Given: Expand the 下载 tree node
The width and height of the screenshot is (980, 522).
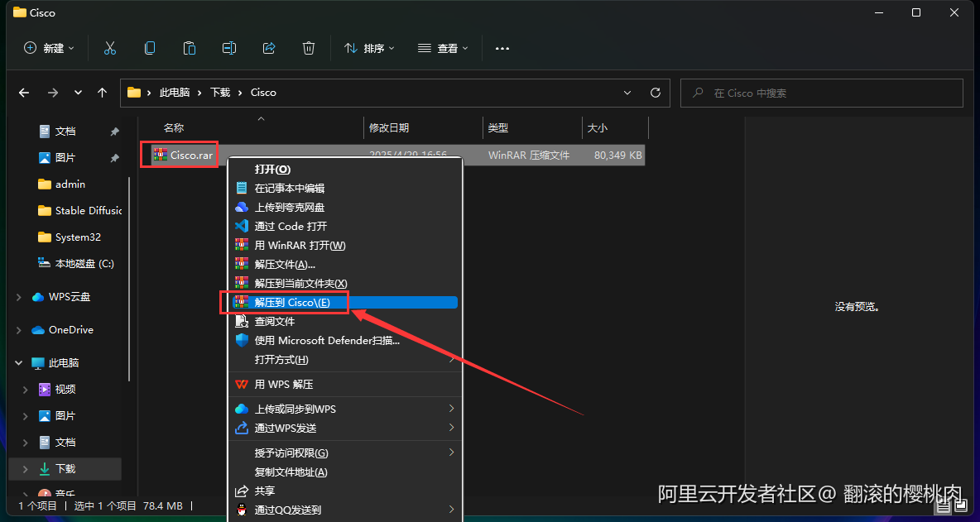Looking at the screenshot, I should [26, 468].
